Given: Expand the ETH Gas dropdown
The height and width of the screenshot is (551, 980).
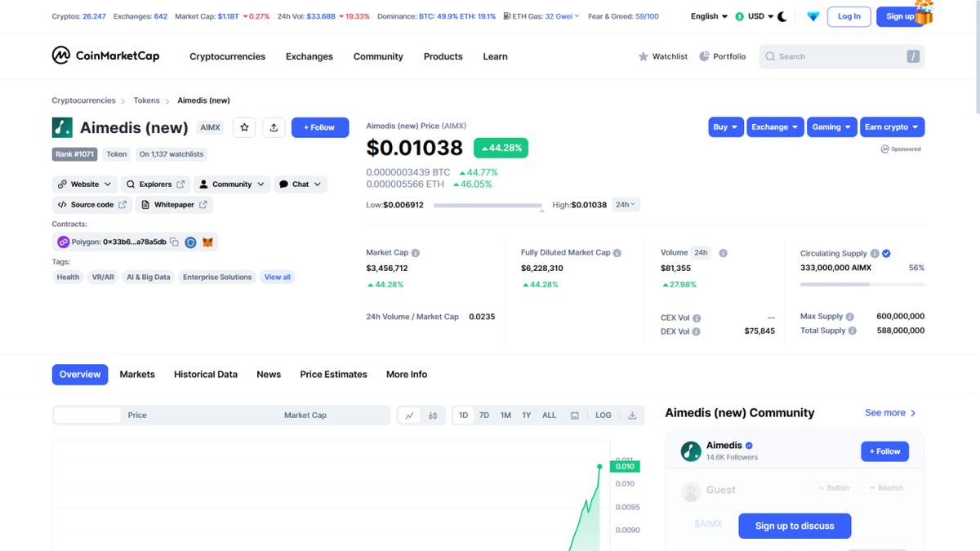Looking at the screenshot, I should click(x=541, y=16).
